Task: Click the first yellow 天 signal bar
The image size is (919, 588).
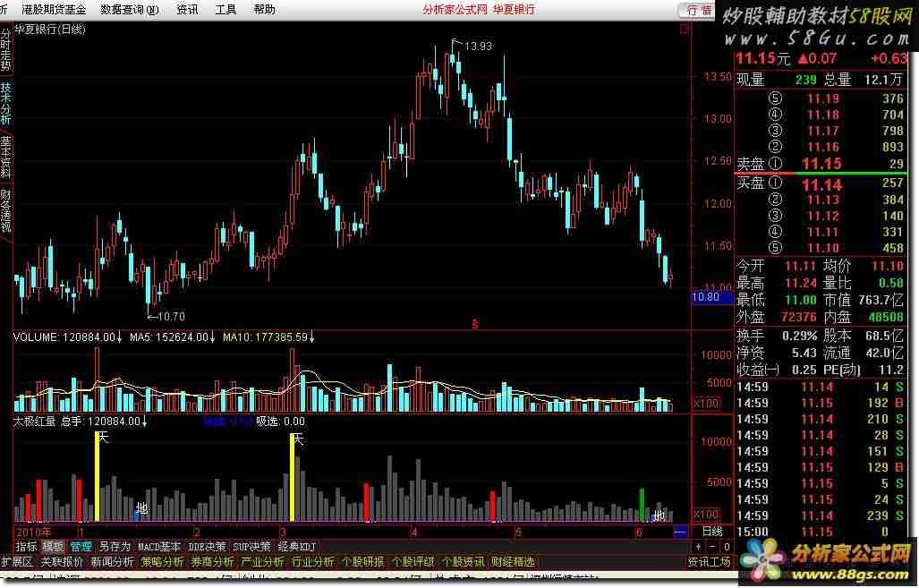Action: [98, 477]
